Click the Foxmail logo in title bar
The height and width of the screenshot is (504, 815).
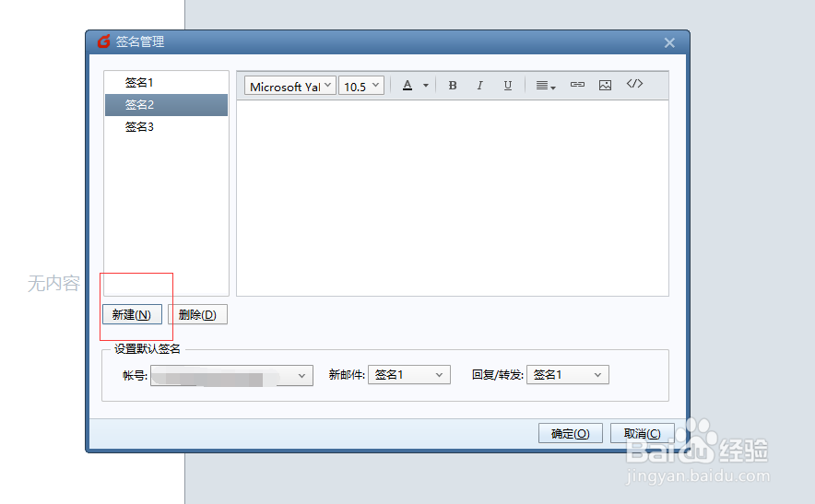pos(104,41)
